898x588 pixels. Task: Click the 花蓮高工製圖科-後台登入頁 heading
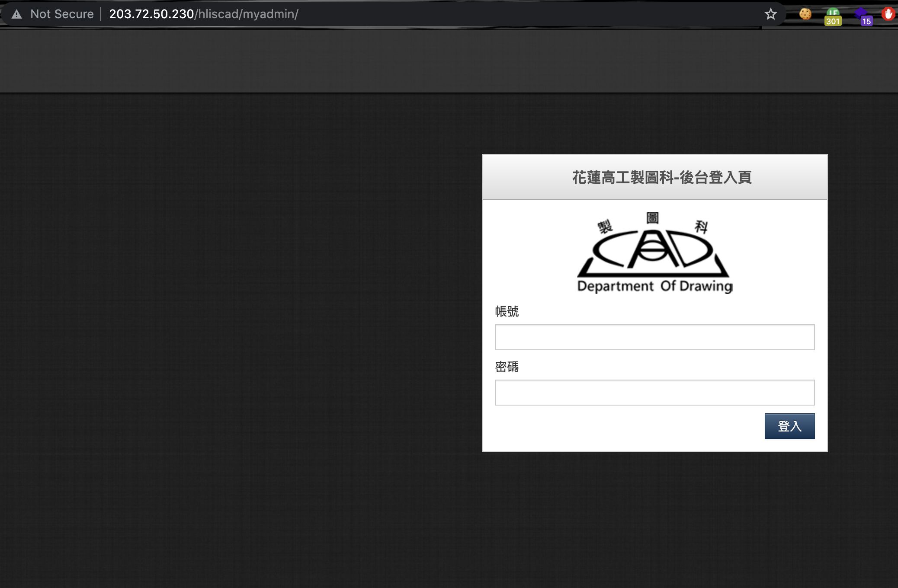(662, 177)
